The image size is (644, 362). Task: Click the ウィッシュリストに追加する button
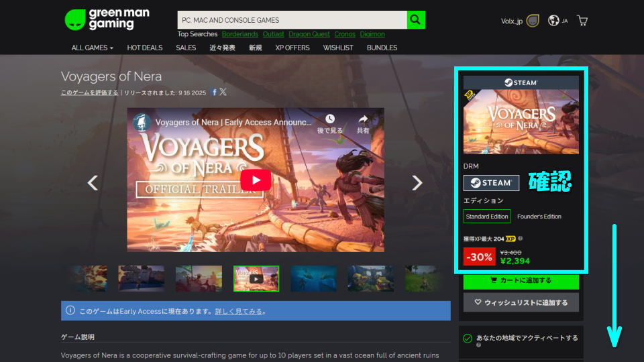tap(521, 302)
